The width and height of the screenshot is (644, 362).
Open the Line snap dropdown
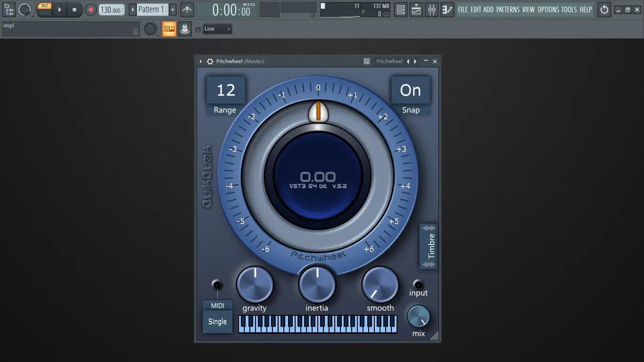point(217,29)
